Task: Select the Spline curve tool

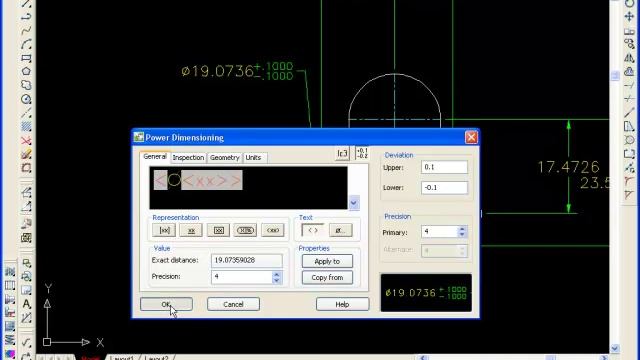Action: click(x=26, y=30)
